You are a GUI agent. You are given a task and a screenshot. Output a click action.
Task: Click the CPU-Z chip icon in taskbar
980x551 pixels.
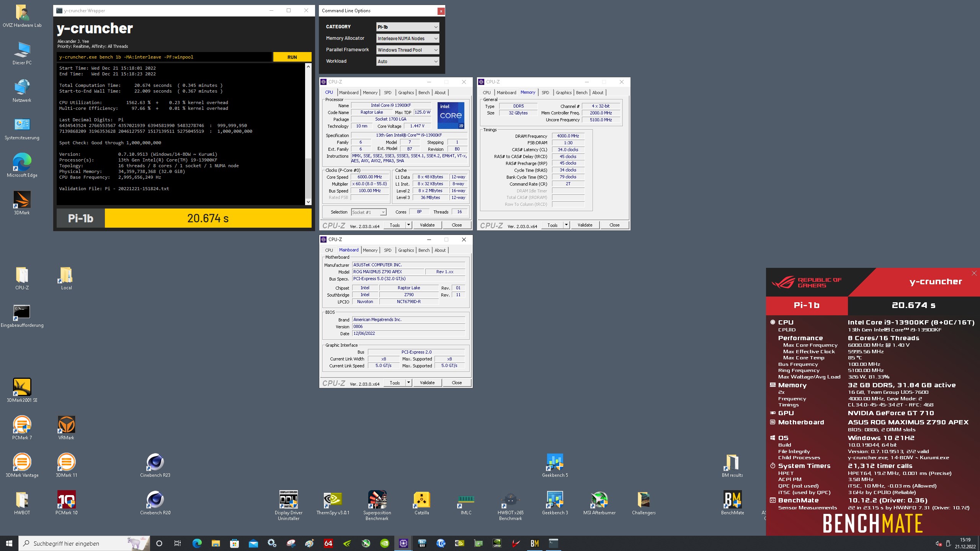[403, 543]
